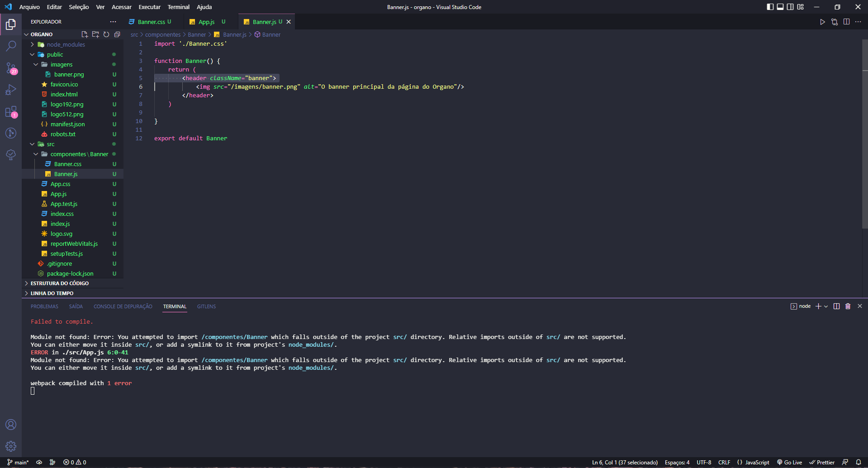The width and height of the screenshot is (868, 468).
Task: Synchronize changes cloud icon in status bar
Action: pyautogui.click(x=39, y=463)
